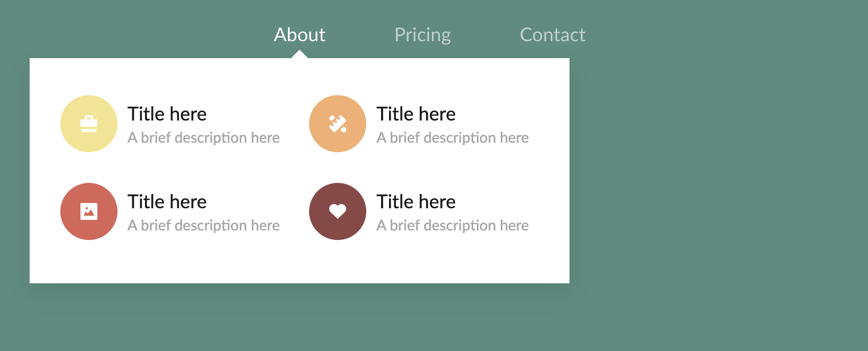The image size is (868, 351).
Task: Select "Title here" beside the briefcase icon
Action: click(x=167, y=114)
